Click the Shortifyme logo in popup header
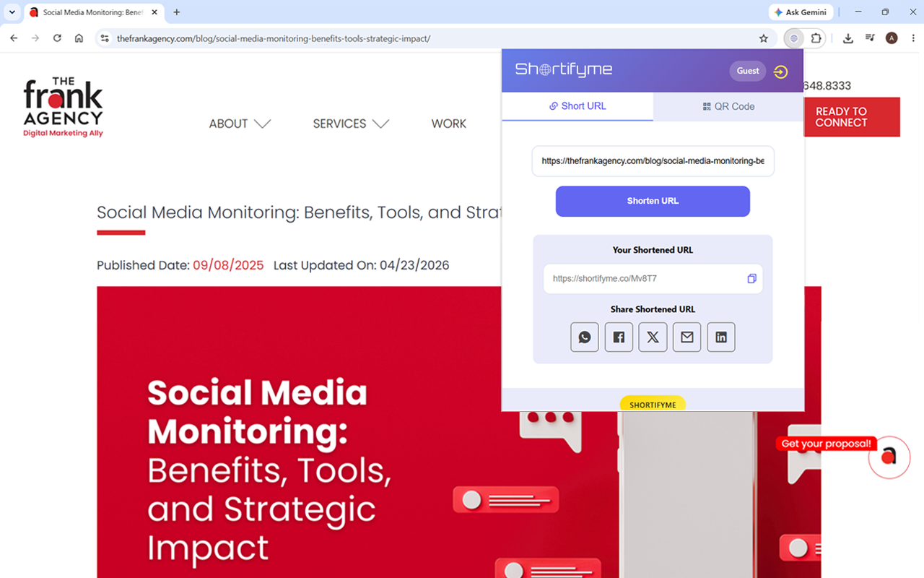The image size is (924, 578). pos(564,69)
